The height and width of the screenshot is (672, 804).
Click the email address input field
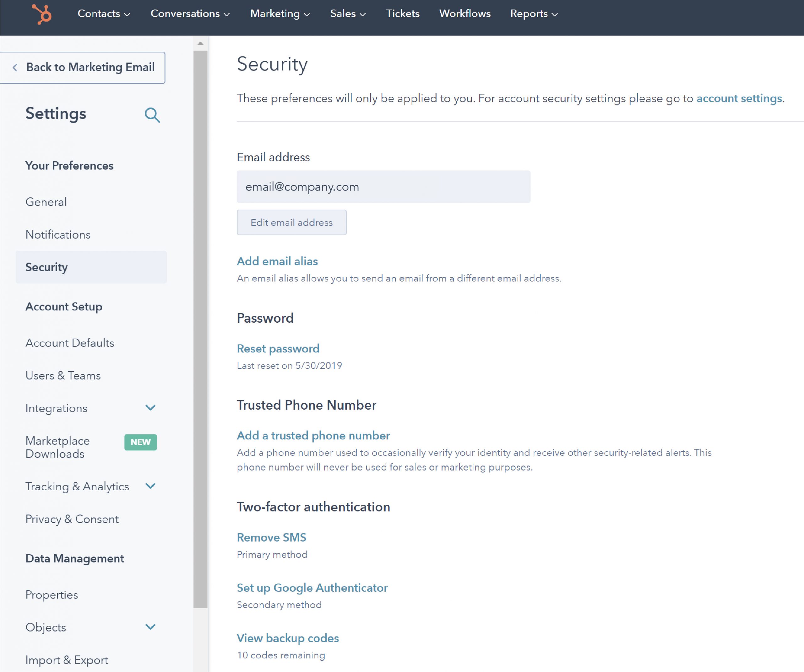[x=383, y=187]
